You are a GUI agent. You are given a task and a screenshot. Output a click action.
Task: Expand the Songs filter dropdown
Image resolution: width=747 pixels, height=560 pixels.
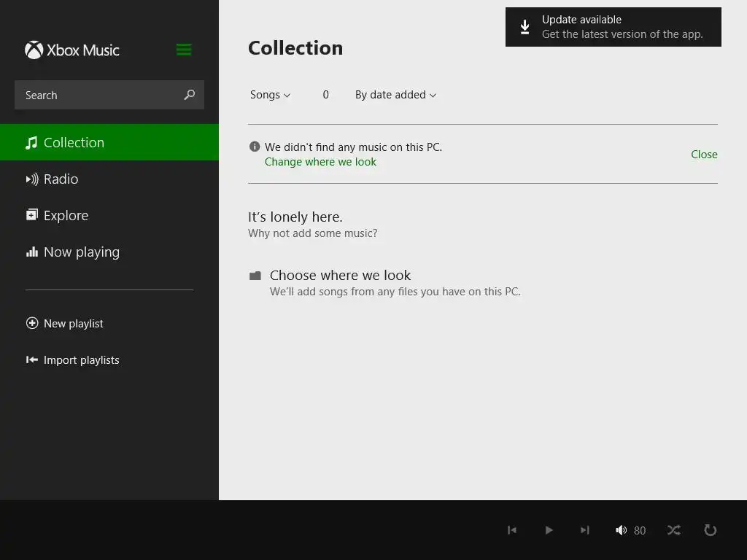pos(270,95)
